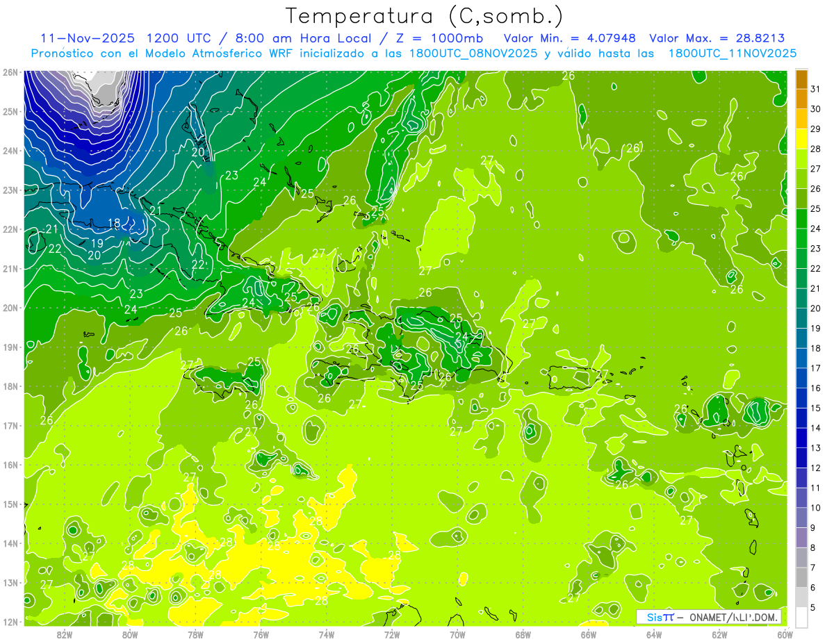
Task: Pick the yellow swatch between 28 and 29
Action: point(801,139)
